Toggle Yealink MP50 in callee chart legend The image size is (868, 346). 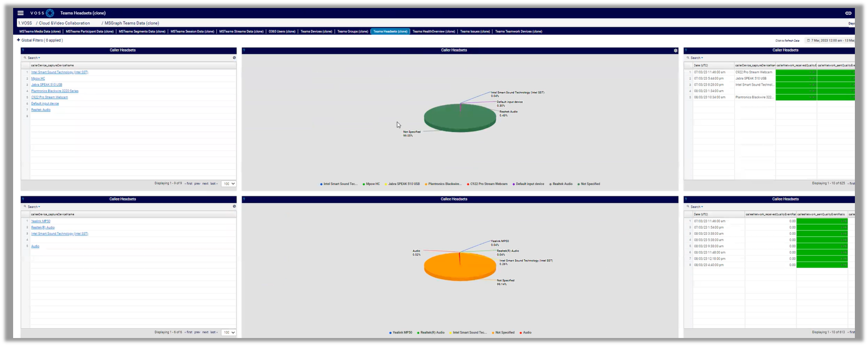pyautogui.click(x=401, y=332)
